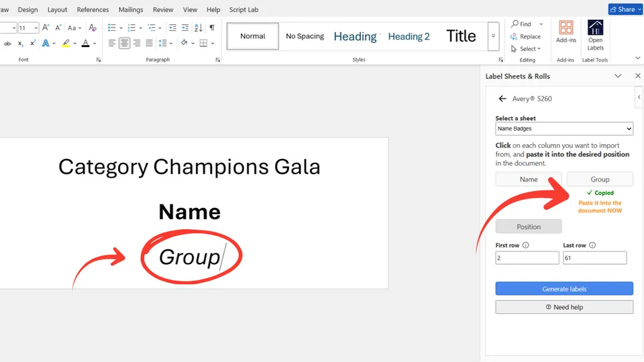Click the Generate labels button
The image size is (644, 362).
564,288
